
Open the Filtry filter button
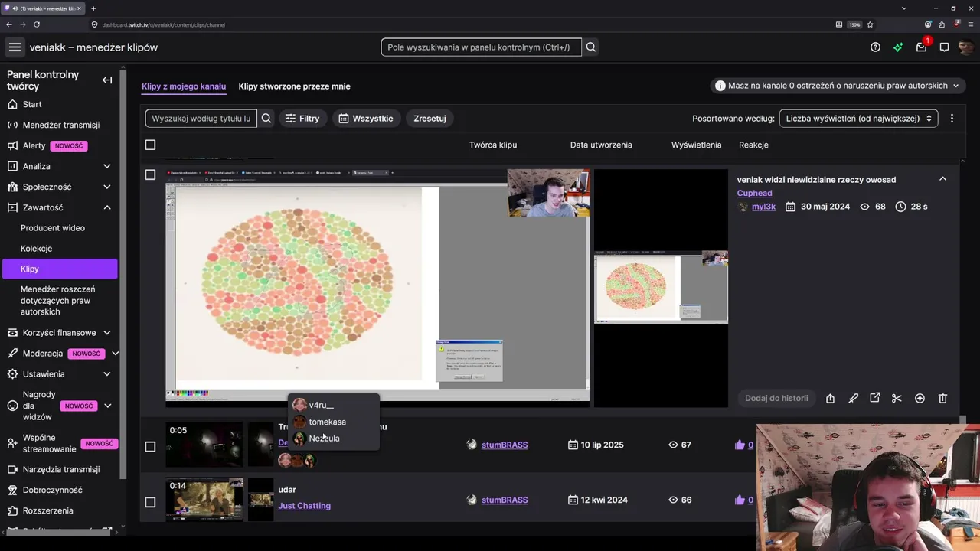click(302, 119)
